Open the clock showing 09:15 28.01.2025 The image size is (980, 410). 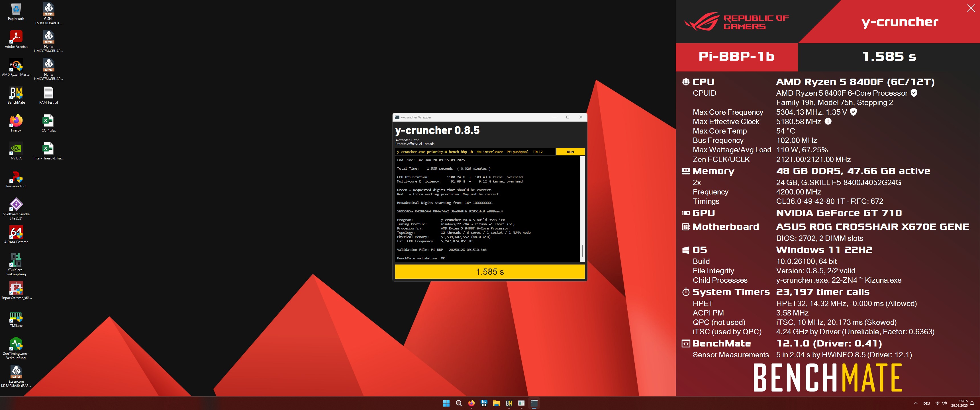[959, 403]
